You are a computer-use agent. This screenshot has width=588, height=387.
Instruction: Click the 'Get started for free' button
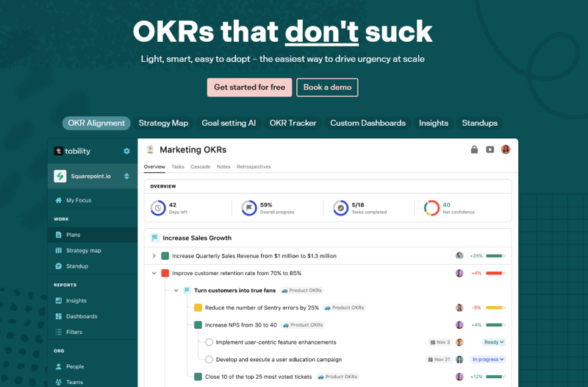click(249, 88)
